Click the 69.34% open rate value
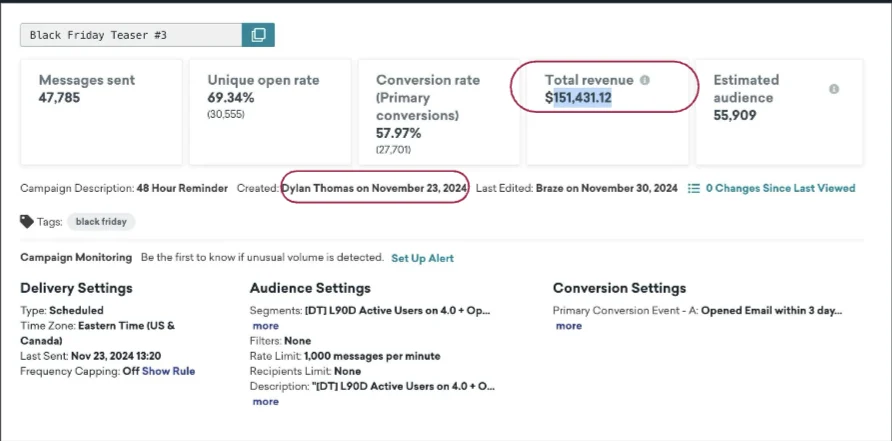Screen dimensions: 892x441 (x=231, y=98)
